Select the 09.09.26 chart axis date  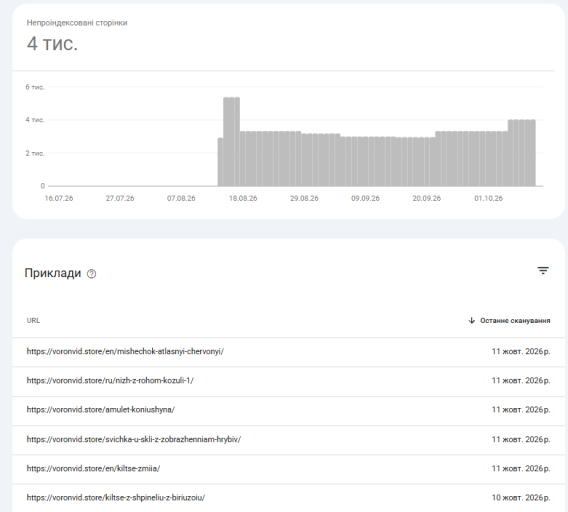[x=365, y=198]
